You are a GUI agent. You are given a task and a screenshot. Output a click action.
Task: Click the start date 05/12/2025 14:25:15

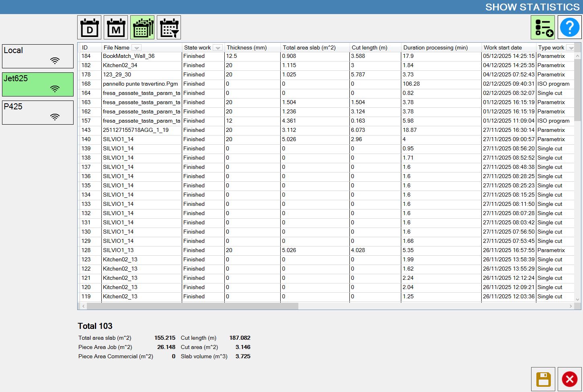509,56
